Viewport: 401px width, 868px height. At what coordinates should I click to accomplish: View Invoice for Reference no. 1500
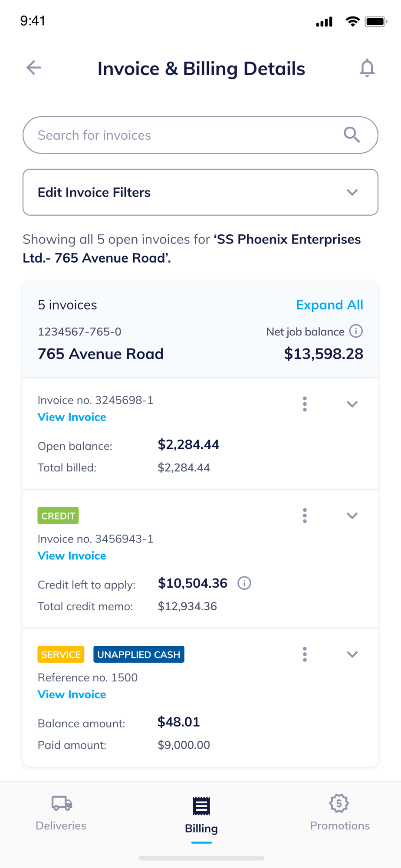pos(72,695)
